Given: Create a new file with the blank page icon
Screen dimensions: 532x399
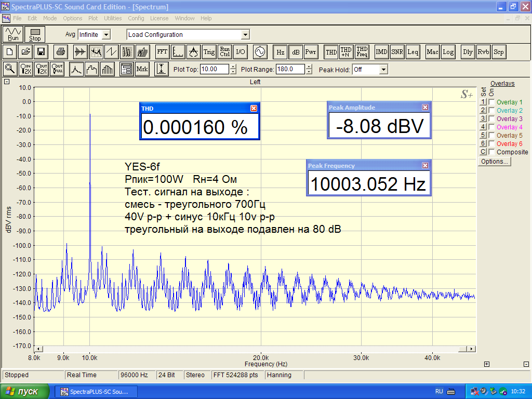Looking at the screenshot, I should [x=10, y=52].
